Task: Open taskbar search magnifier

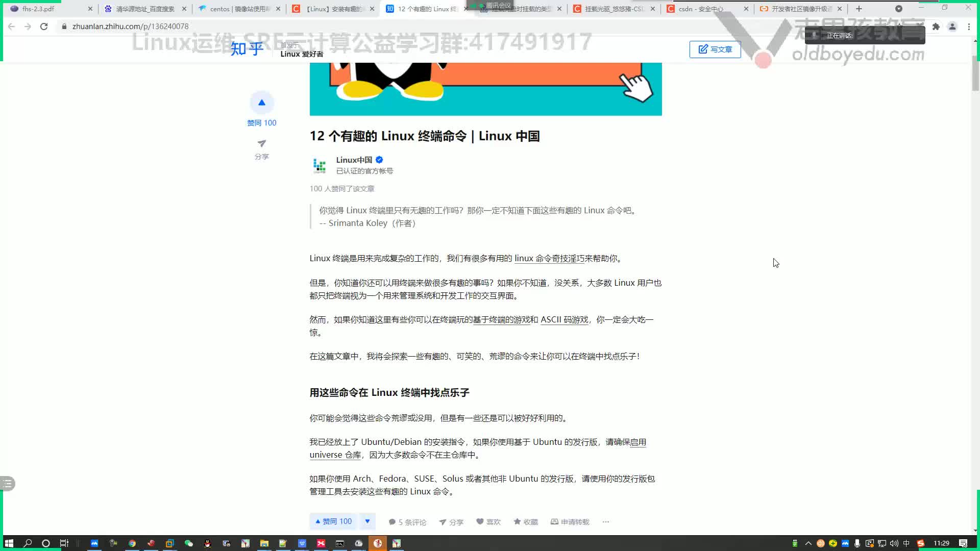Action: (x=28, y=543)
